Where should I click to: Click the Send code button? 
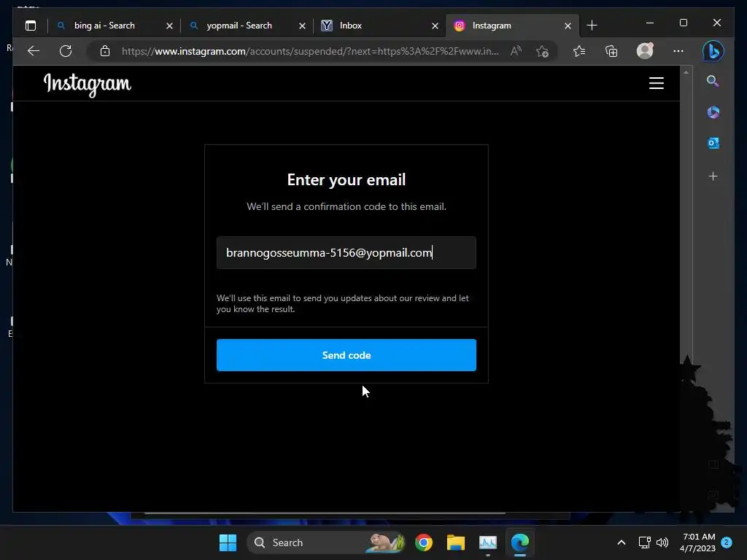tap(347, 355)
